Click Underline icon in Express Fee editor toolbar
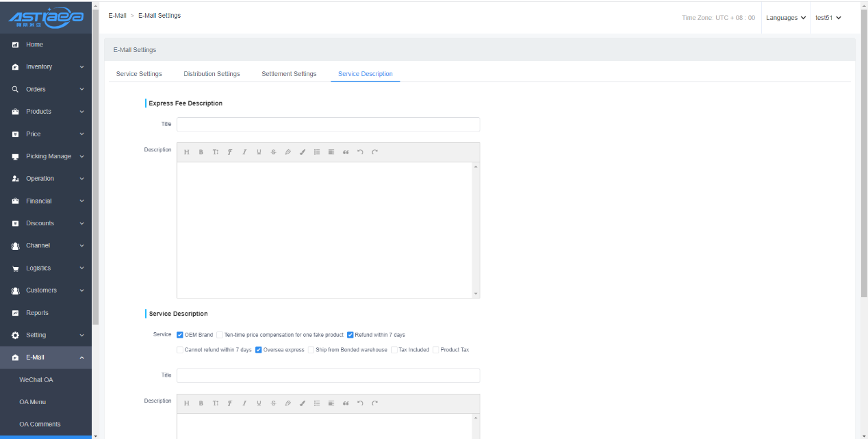Image resolution: width=868 pixels, height=439 pixels. 259,152
